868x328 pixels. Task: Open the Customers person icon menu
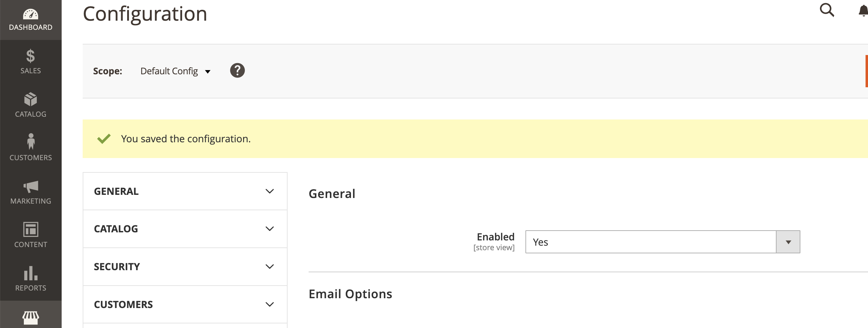tap(30, 142)
